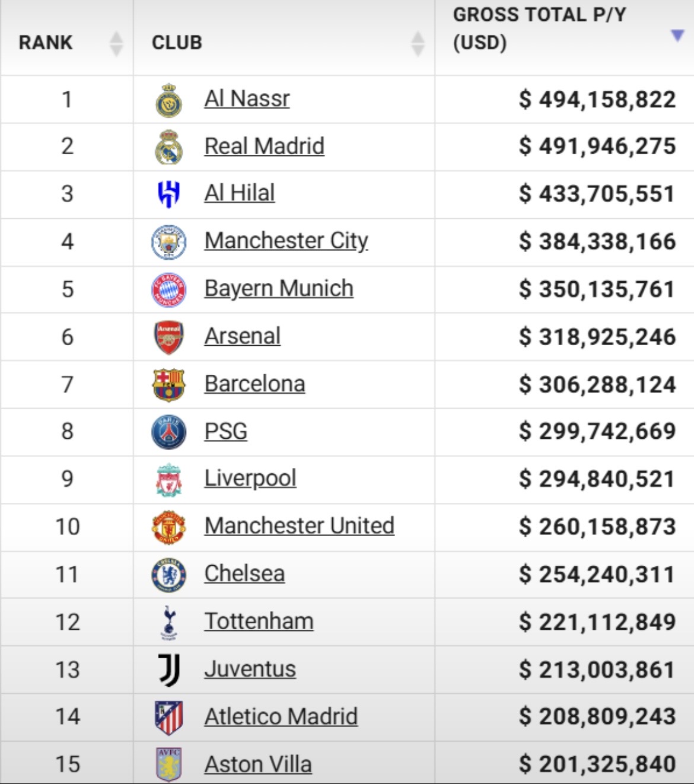Open the Atletico Madrid link
Viewport: 694px width, 784px height.
coord(281,716)
